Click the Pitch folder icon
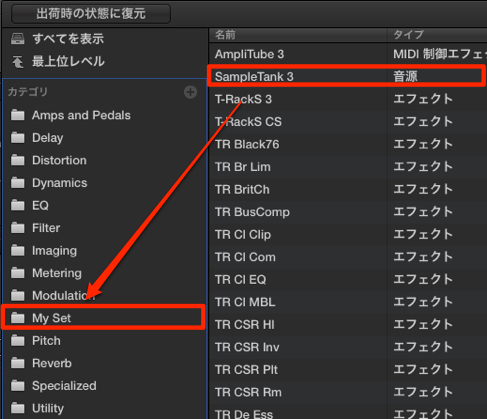 click(x=18, y=341)
